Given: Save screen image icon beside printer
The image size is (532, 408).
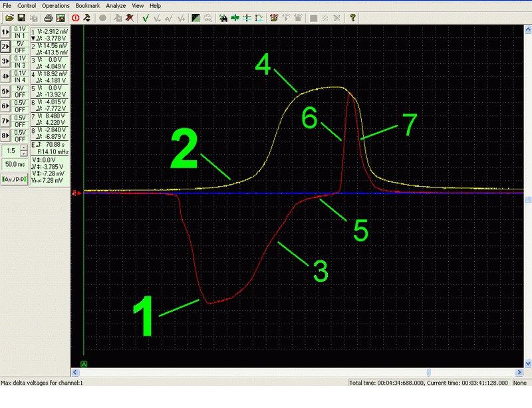Looking at the screenshot, I should (61, 18).
